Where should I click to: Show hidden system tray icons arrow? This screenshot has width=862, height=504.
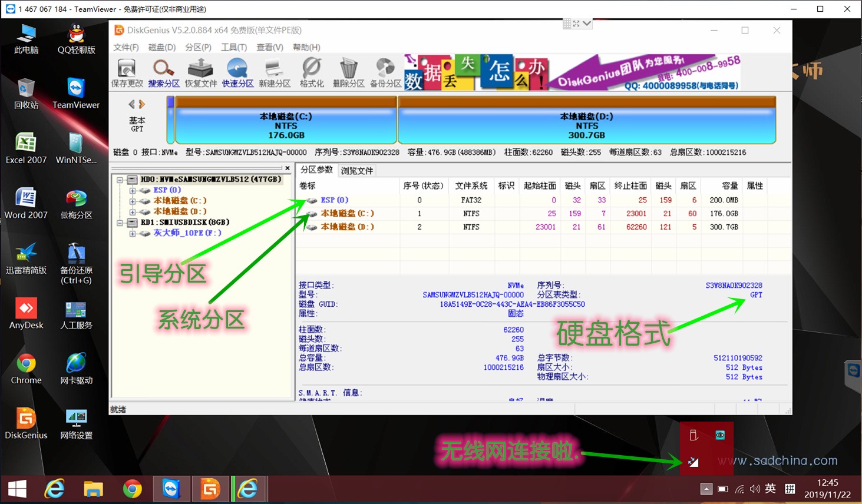pos(706,489)
